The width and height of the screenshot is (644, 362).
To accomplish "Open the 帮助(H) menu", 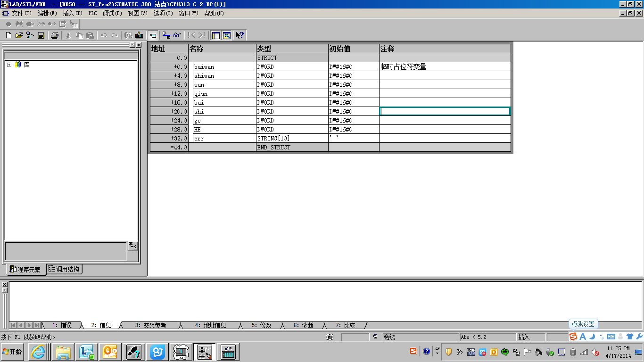I will pyautogui.click(x=214, y=13).
